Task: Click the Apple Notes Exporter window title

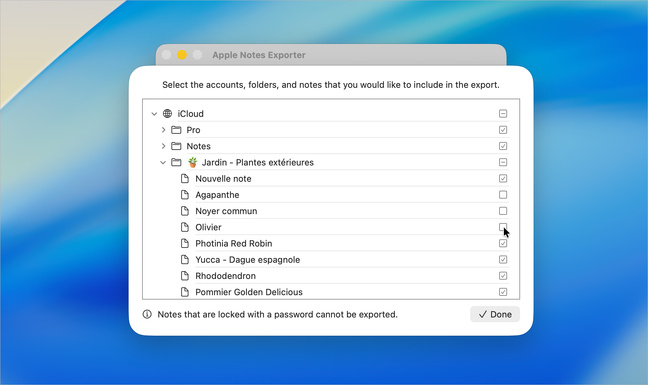Action: [x=259, y=55]
